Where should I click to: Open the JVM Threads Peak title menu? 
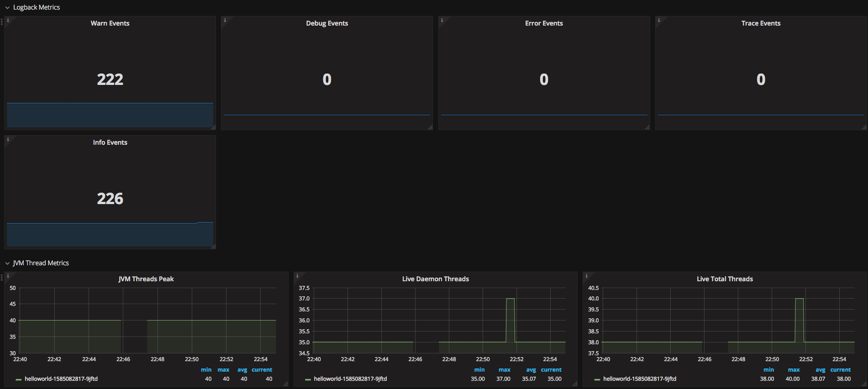[x=146, y=279]
